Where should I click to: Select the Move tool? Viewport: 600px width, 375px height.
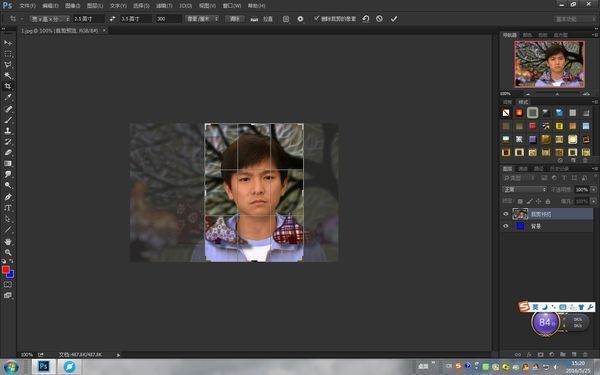(x=8, y=43)
